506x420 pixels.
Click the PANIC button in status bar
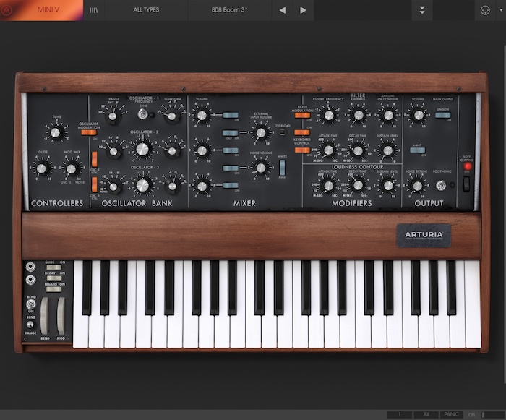[x=451, y=414]
